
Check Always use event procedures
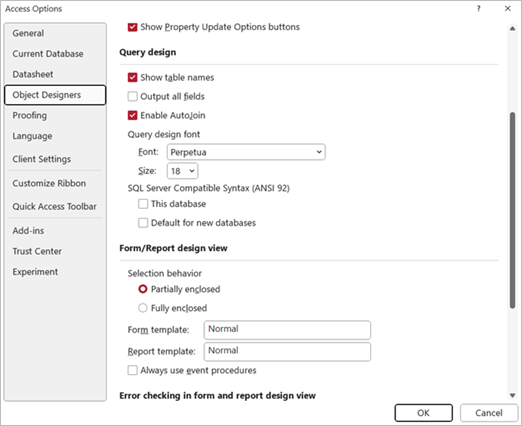132,370
